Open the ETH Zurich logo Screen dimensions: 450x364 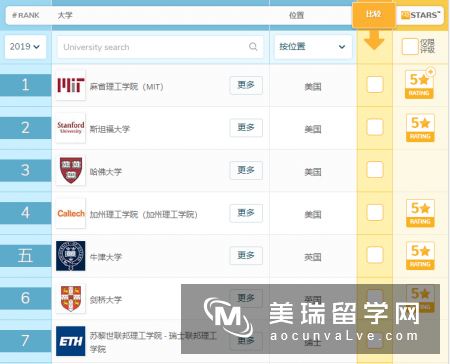71,341
